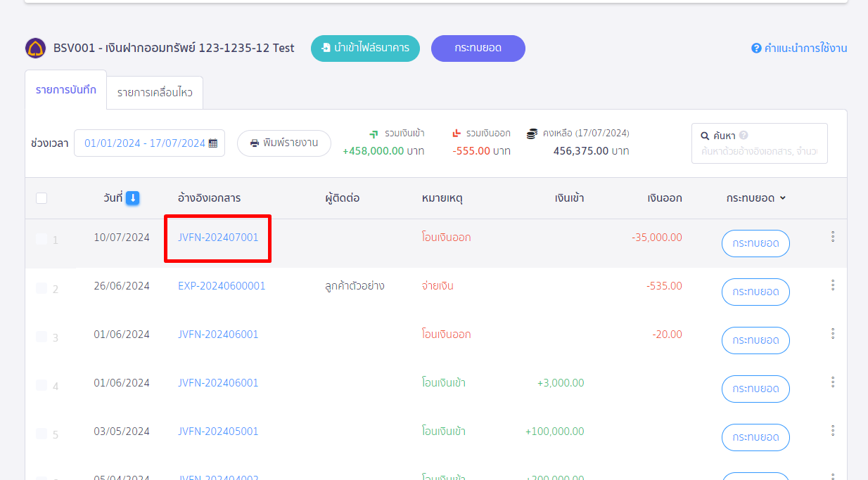868x480 pixels.
Task: Click the amount -535.00
Action: 664,286
